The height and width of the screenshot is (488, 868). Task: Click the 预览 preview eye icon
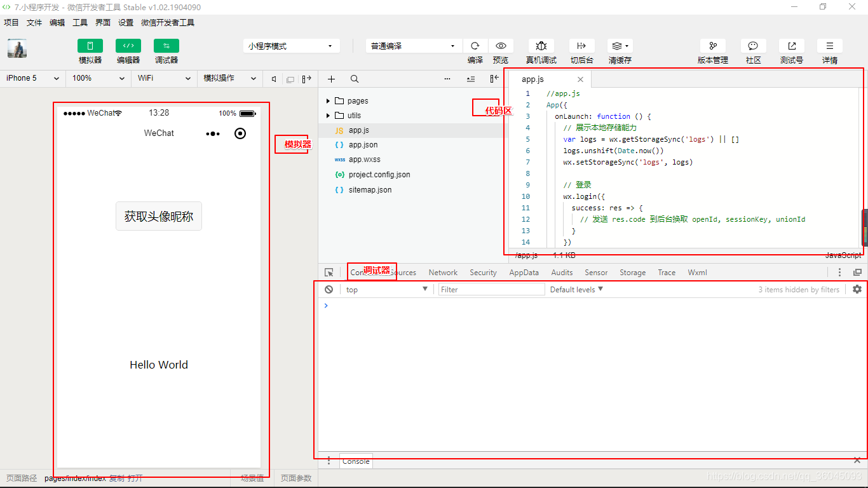[501, 46]
